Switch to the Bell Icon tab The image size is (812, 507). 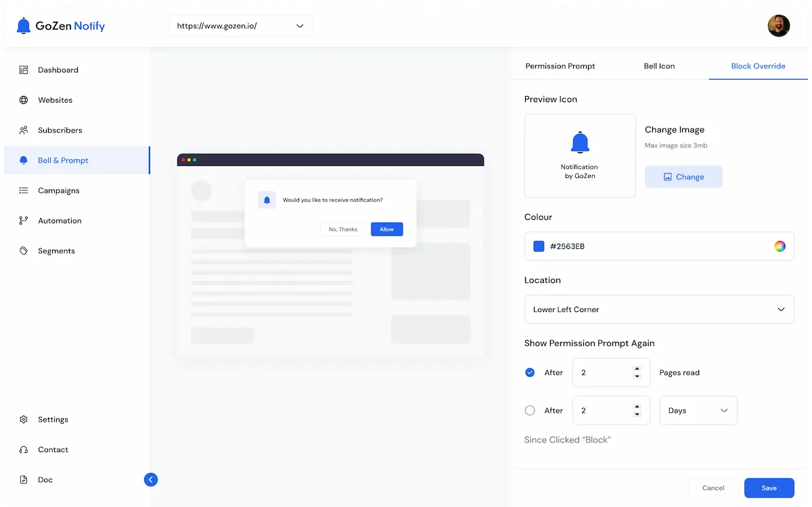coord(659,66)
